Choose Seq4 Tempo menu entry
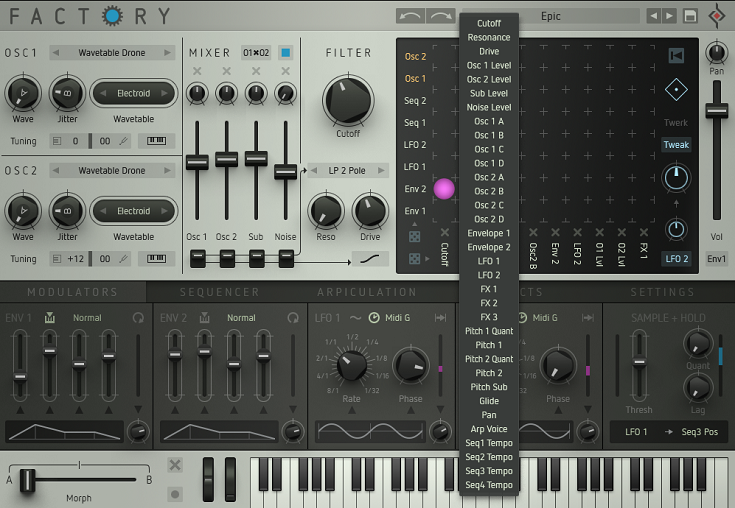The height and width of the screenshot is (508, 735). pos(489,485)
